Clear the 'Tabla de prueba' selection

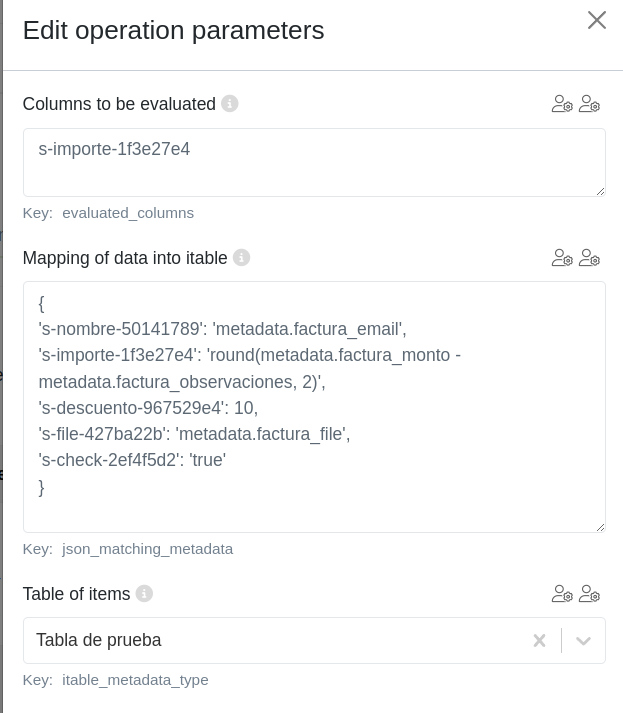[x=540, y=641]
